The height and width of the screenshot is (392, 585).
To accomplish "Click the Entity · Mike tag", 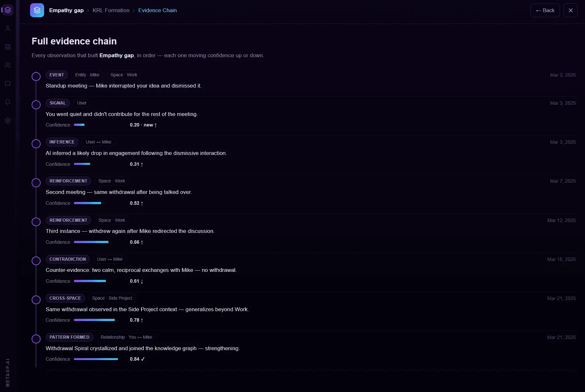I will click(87, 75).
